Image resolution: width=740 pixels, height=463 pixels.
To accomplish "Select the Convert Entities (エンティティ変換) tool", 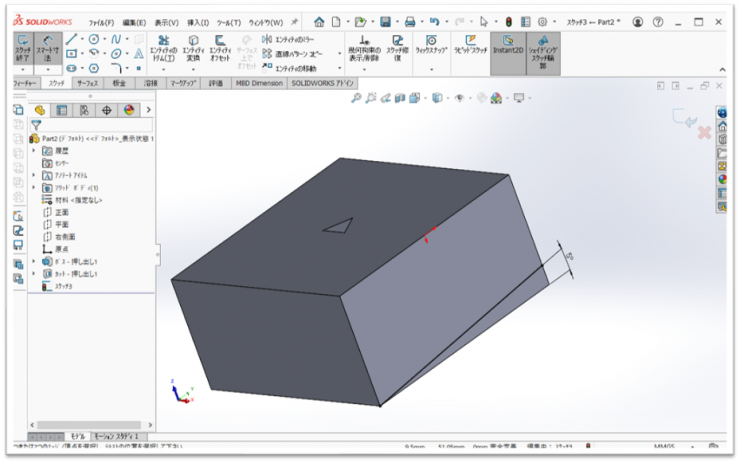I will tap(193, 50).
